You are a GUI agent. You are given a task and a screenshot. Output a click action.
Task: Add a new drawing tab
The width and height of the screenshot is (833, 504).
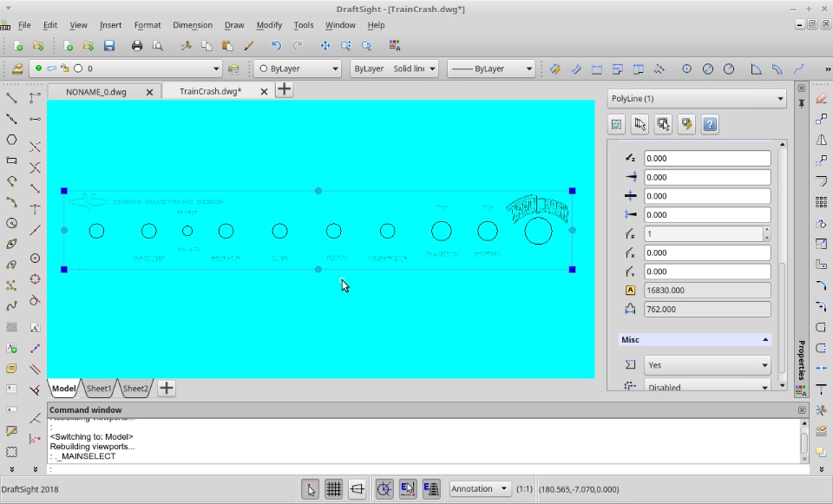coord(285,89)
